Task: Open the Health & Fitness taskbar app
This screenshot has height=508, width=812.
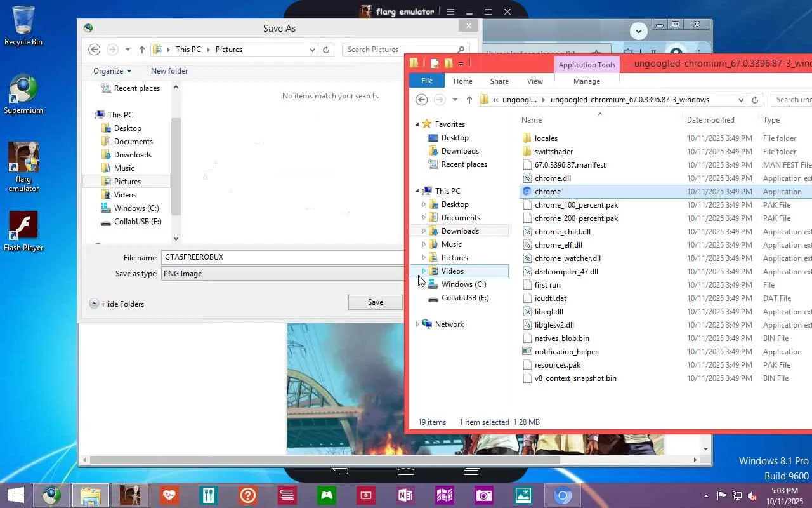Action: coord(169,495)
